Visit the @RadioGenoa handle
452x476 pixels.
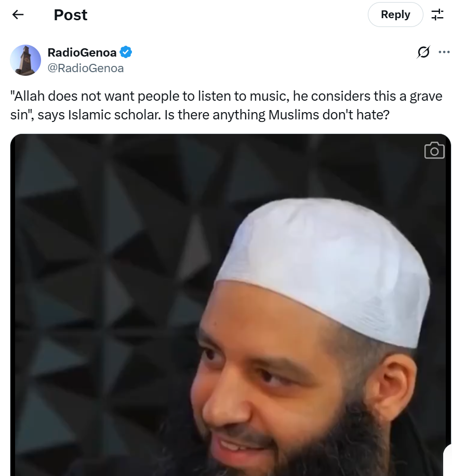tap(86, 69)
